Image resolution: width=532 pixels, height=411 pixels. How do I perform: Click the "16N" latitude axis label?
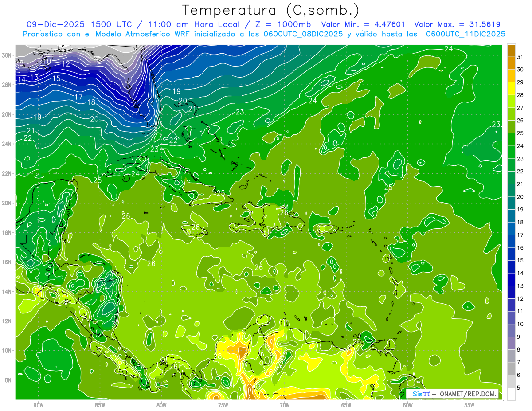[7, 262]
